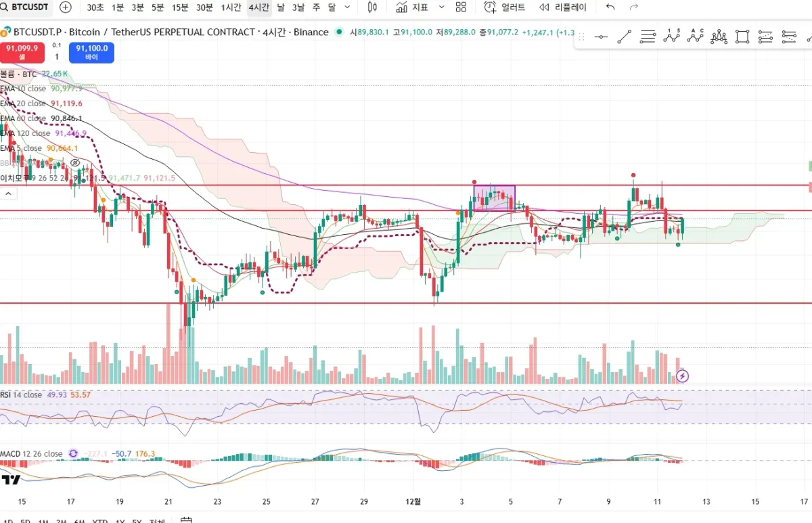Choose the 5분 timeframe

158,7
